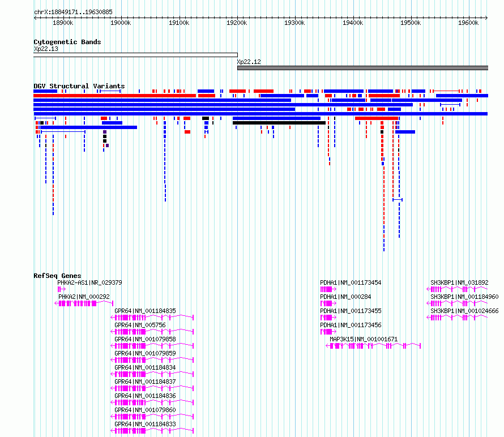Open SH3KBP1|NM_001184960 transcript label
The image size is (504, 437).
pos(464,297)
